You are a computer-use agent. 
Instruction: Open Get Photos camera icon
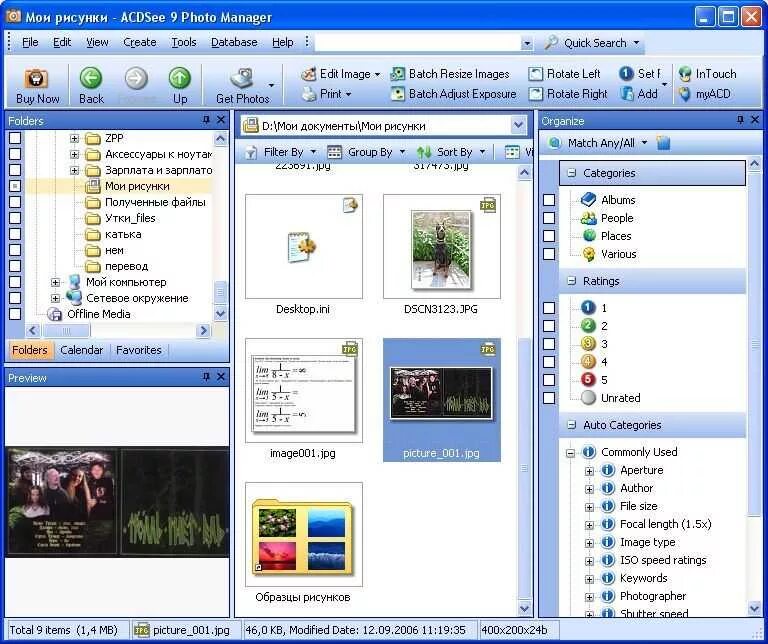241,78
